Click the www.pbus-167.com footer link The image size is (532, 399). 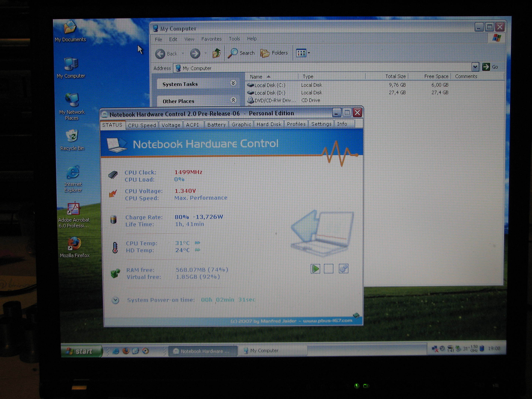click(x=328, y=321)
